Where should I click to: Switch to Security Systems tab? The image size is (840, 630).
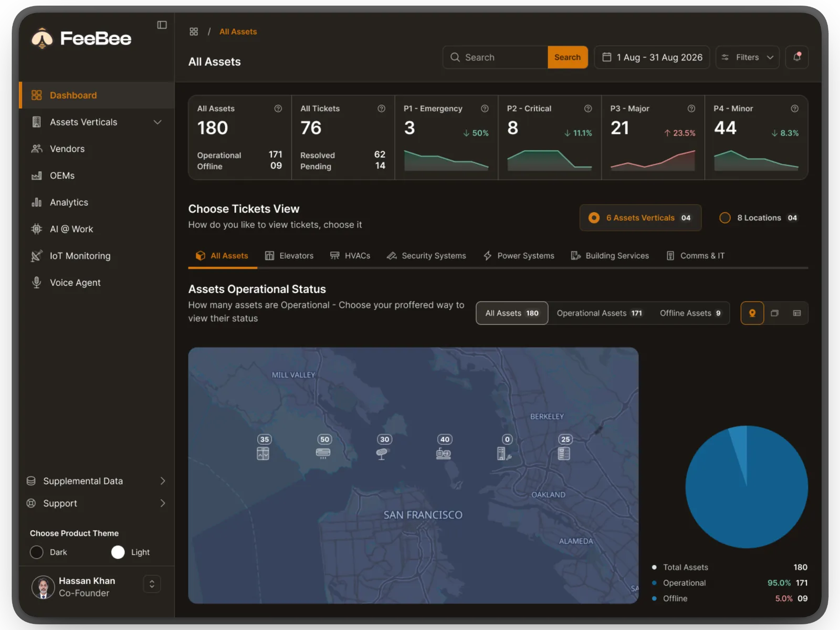point(426,256)
